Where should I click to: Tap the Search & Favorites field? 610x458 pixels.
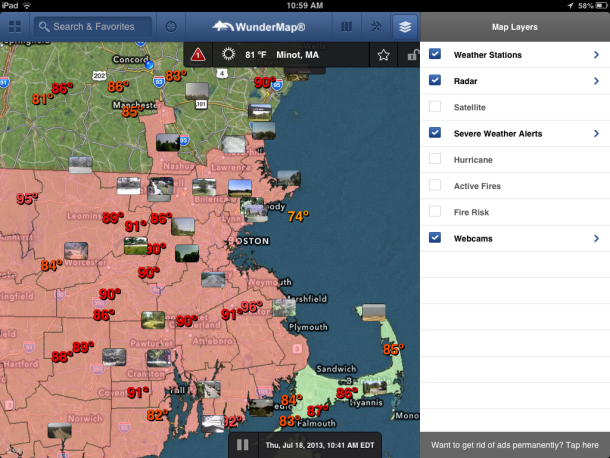(x=93, y=27)
